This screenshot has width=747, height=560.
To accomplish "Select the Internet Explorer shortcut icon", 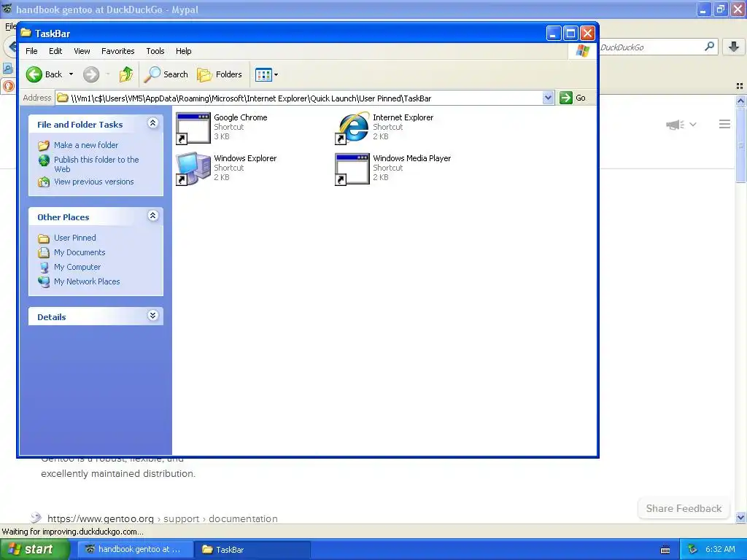I will click(352, 128).
